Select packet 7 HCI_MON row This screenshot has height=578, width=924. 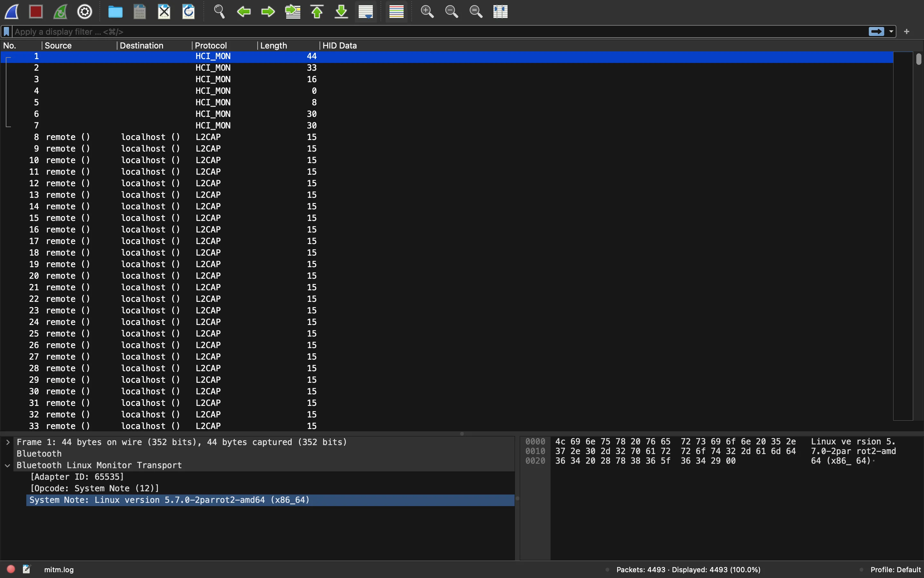(447, 125)
